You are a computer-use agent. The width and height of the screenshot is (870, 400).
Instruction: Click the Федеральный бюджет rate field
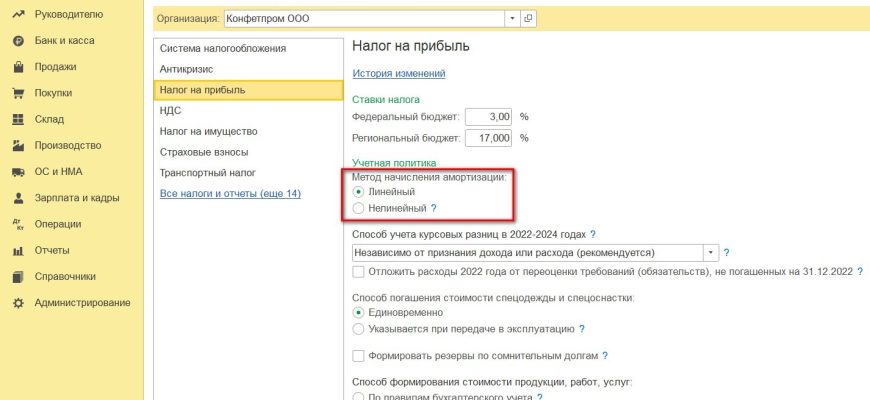[488, 116]
